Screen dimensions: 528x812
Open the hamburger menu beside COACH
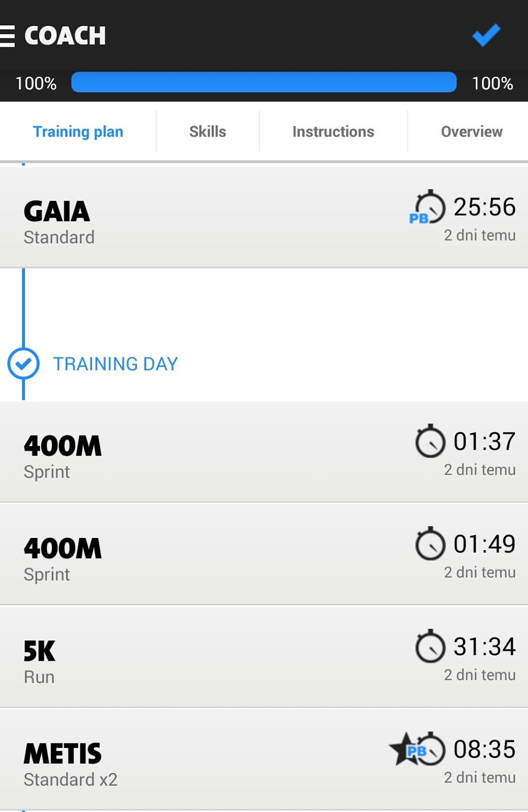point(7,36)
